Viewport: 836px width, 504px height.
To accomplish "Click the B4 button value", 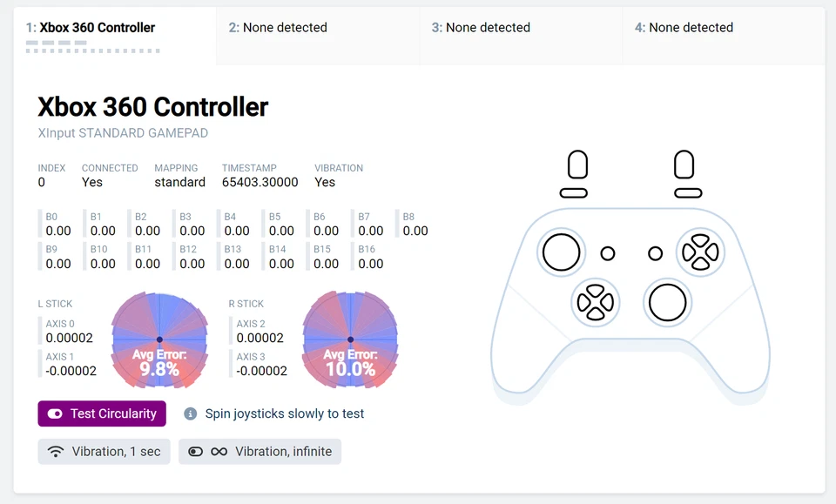I will click(237, 231).
